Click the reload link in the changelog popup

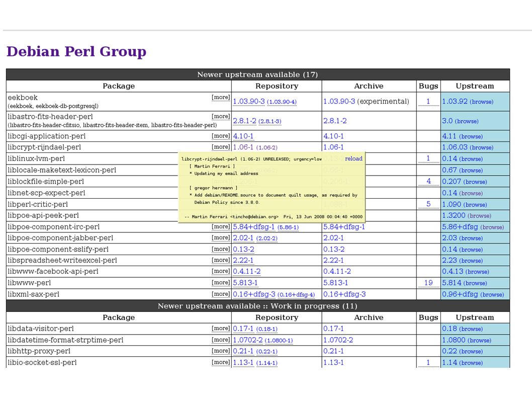click(x=353, y=158)
